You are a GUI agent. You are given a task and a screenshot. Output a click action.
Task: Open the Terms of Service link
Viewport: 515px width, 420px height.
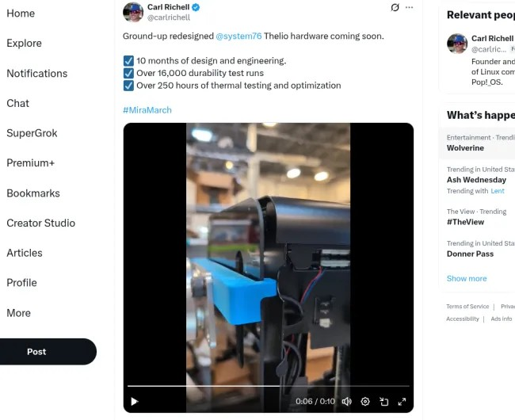(467, 307)
